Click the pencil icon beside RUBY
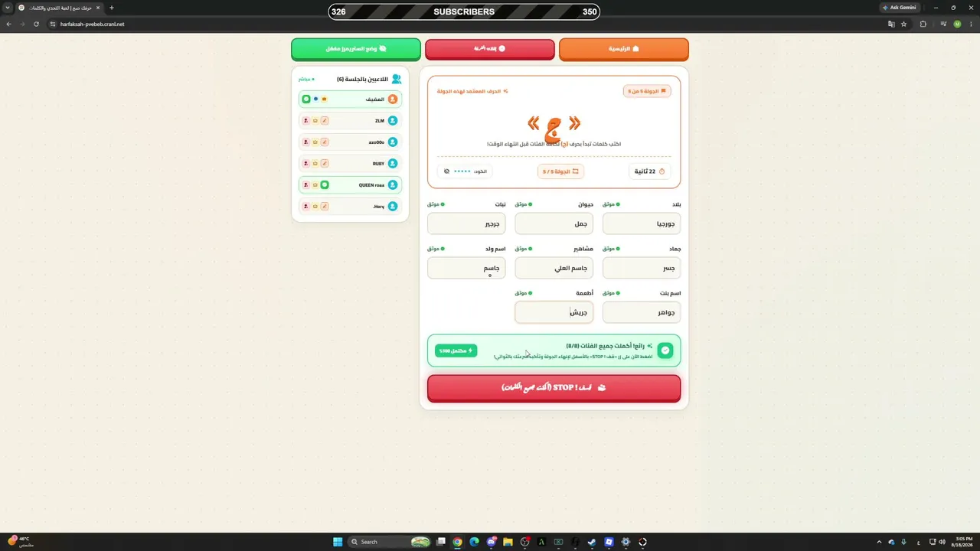The image size is (980, 551). point(325,164)
